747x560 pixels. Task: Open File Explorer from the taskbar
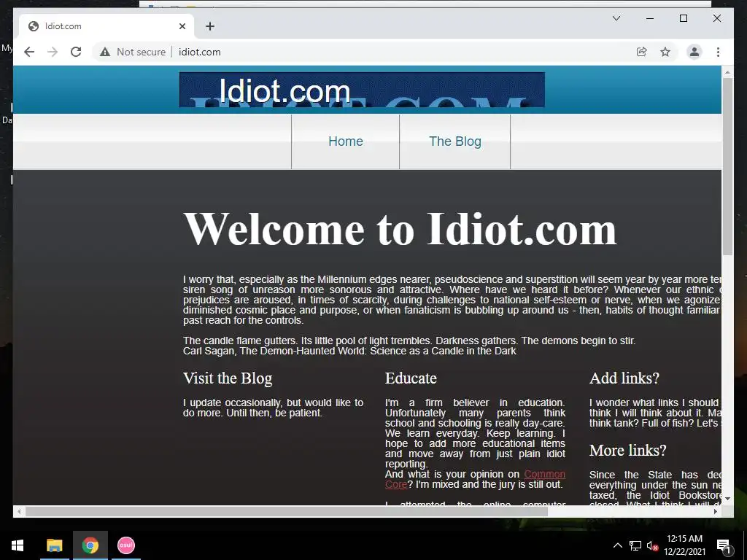(54, 545)
